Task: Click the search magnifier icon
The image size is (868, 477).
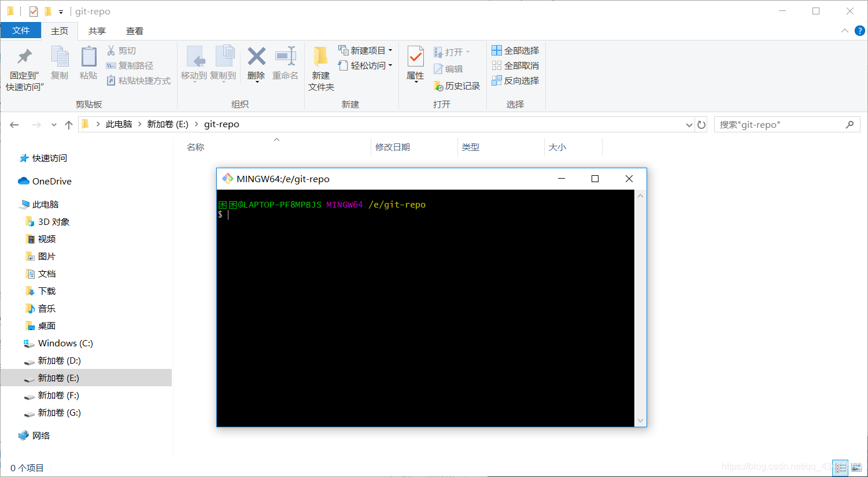Action: pos(849,124)
